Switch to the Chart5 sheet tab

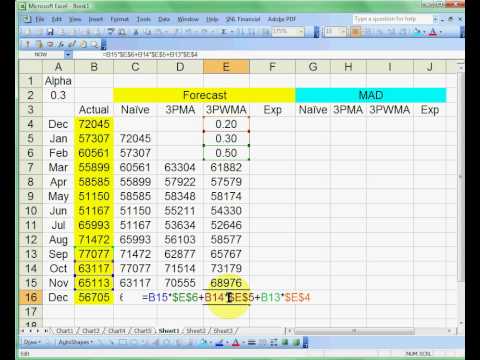[142, 331]
